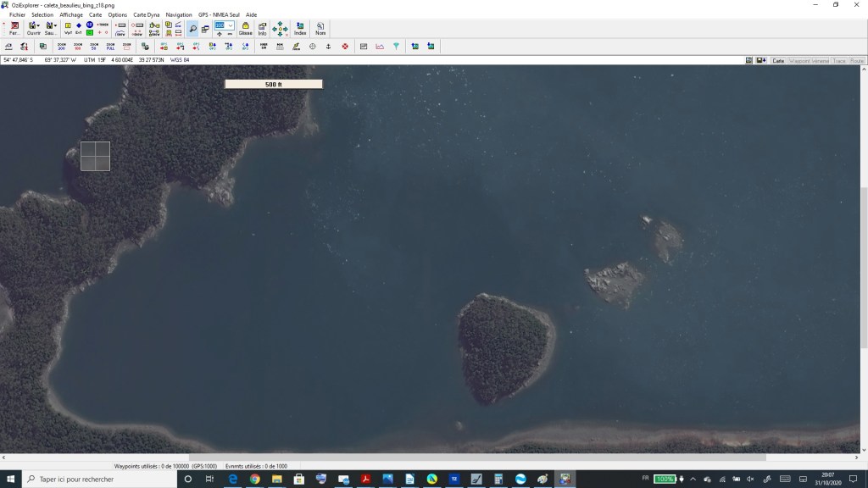868x488 pixels.
Task: Click the Ouvrir dropdown arrow
Action: pyautogui.click(x=39, y=25)
